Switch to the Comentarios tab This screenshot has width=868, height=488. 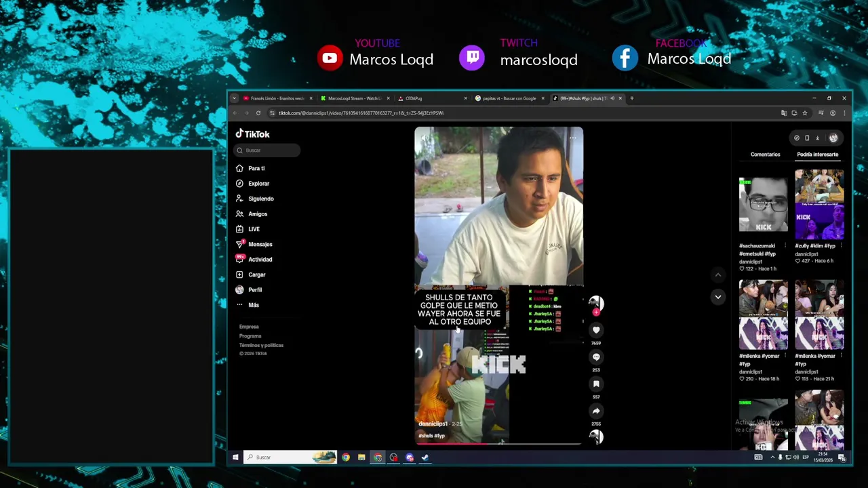[x=765, y=155]
